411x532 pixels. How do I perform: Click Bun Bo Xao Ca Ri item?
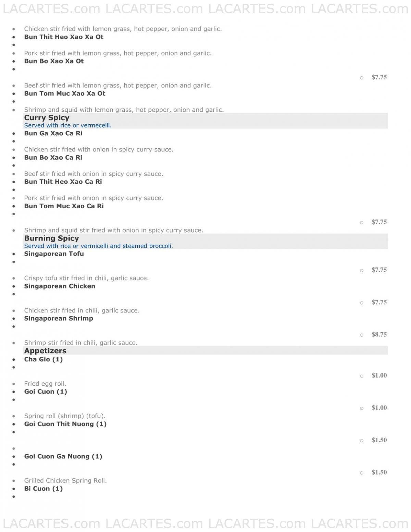point(53,158)
